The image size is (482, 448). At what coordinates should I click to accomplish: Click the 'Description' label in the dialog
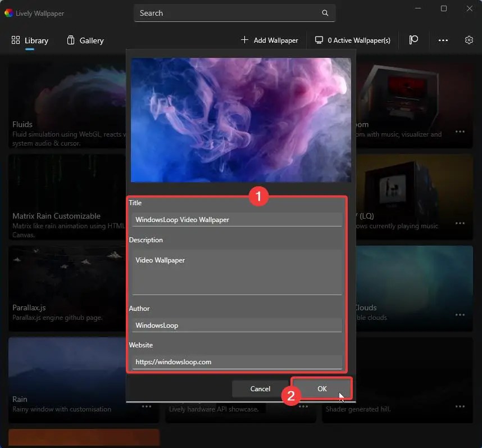pos(145,240)
